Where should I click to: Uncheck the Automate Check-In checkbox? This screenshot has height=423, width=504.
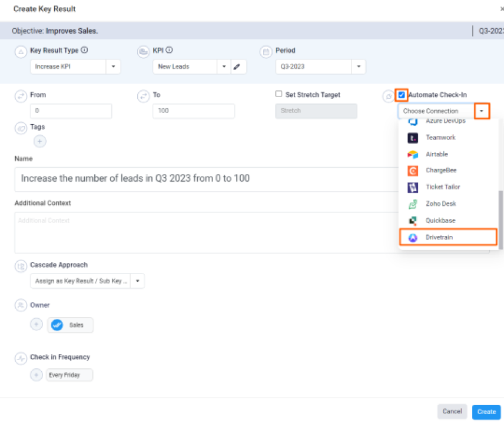click(402, 95)
